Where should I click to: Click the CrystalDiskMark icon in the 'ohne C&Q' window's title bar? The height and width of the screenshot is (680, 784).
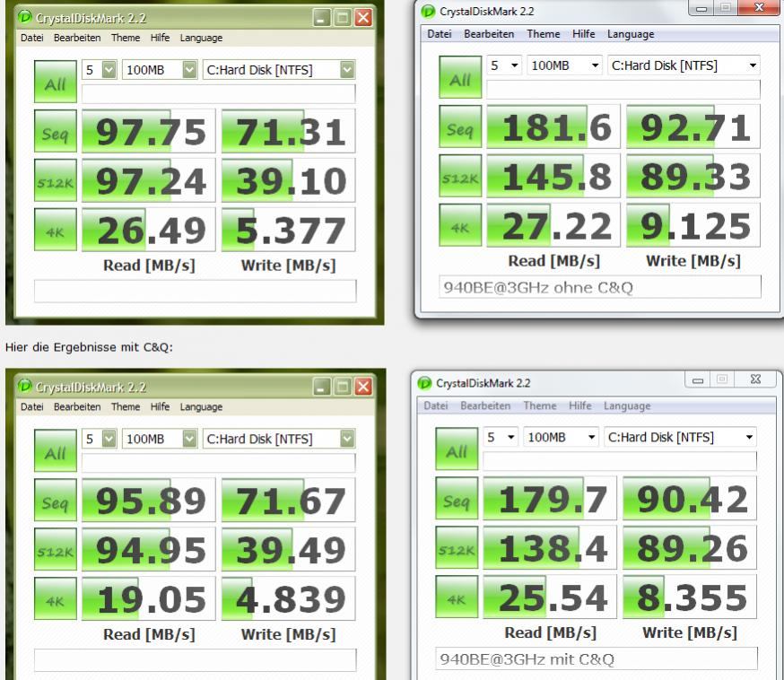point(428,11)
